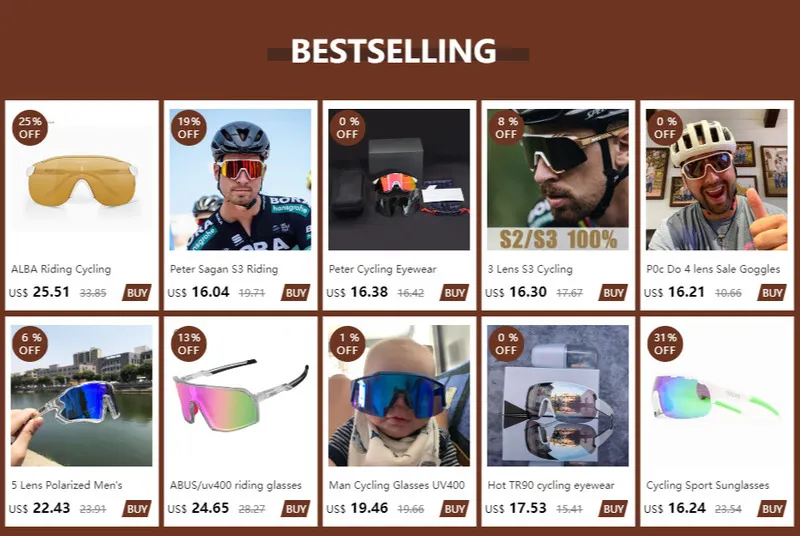Screen dimensions: 800x536
Task: Open the 3 Lens S3 Cycling title link
Action: coord(530,269)
